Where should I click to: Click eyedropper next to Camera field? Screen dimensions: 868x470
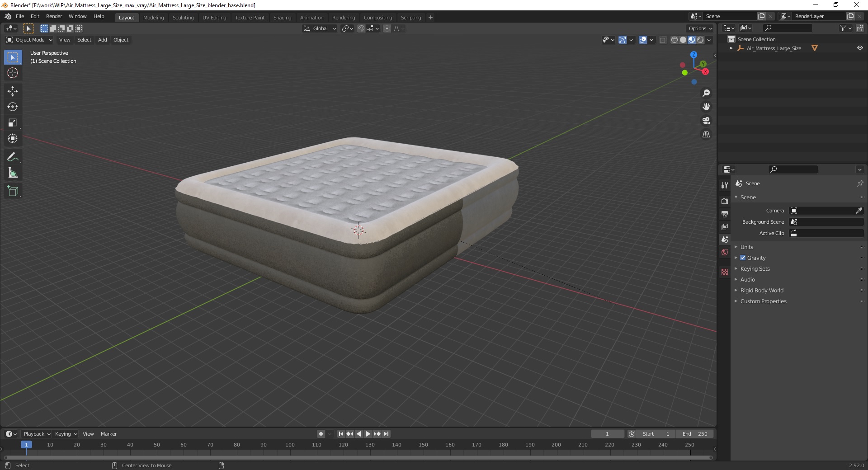pos(859,211)
